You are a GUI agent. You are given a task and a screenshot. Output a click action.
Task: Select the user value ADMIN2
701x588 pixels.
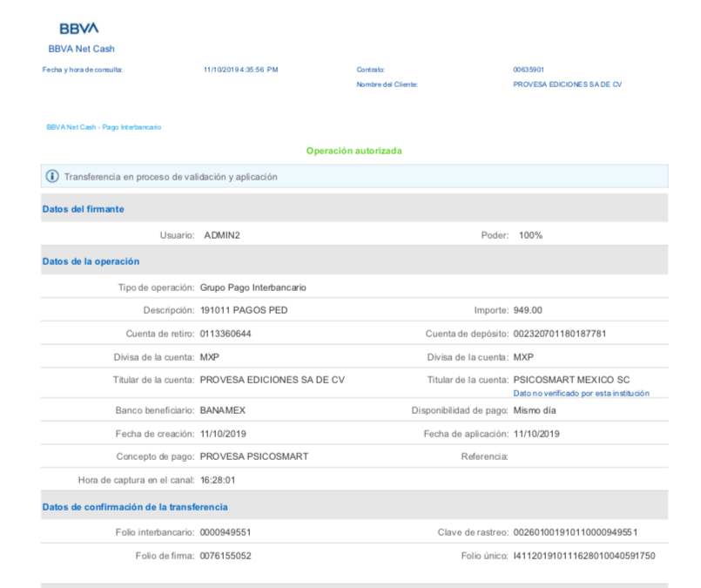click(x=222, y=235)
